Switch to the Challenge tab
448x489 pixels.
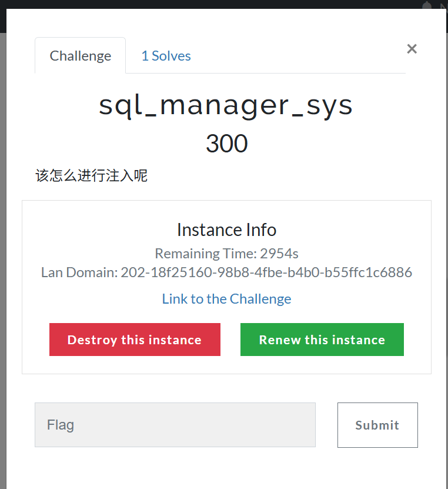pos(81,56)
